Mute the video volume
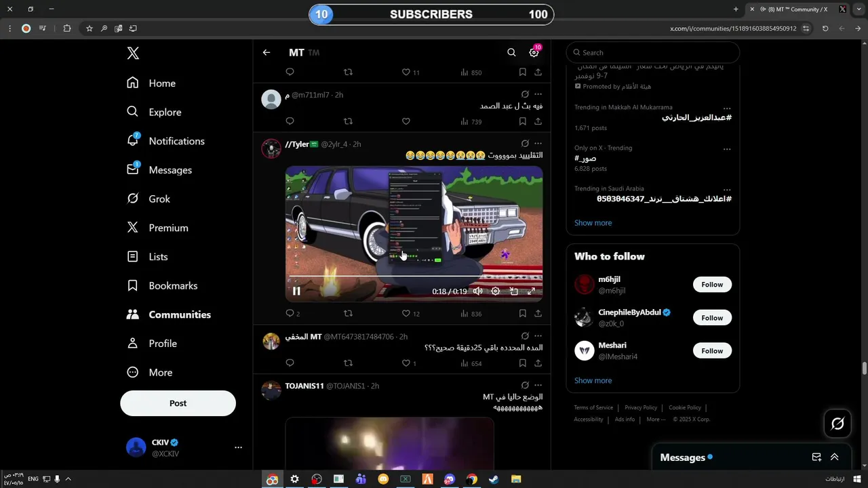This screenshot has width=868, height=488. tap(477, 291)
